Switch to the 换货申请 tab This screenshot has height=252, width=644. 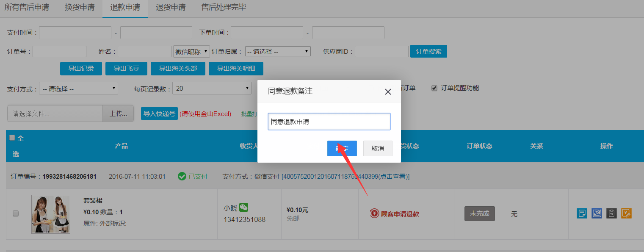tap(80, 8)
